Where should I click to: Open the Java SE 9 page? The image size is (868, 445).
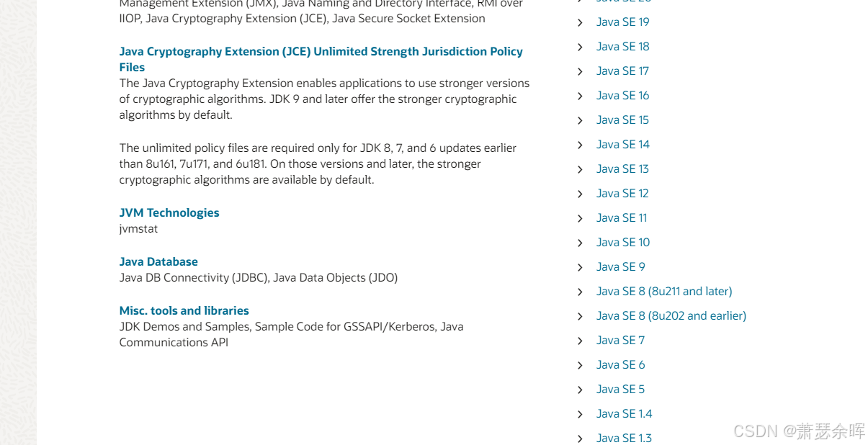pyautogui.click(x=620, y=266)
